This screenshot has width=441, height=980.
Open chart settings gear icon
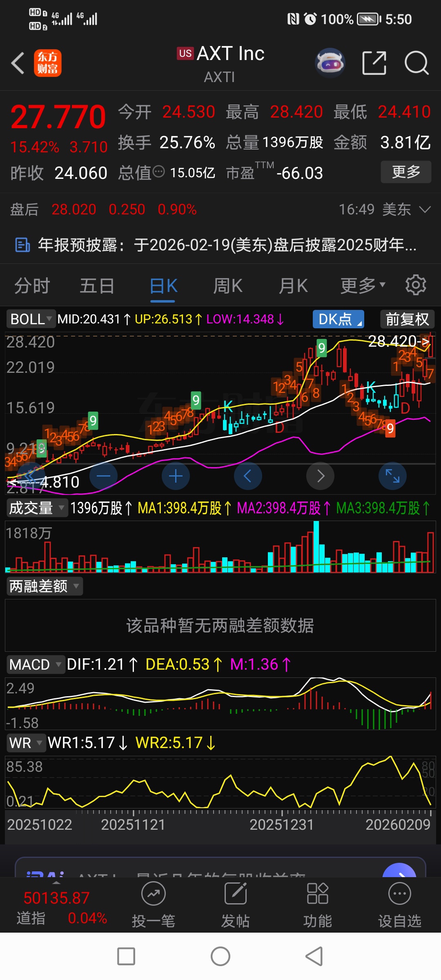(x=416, y=285)
